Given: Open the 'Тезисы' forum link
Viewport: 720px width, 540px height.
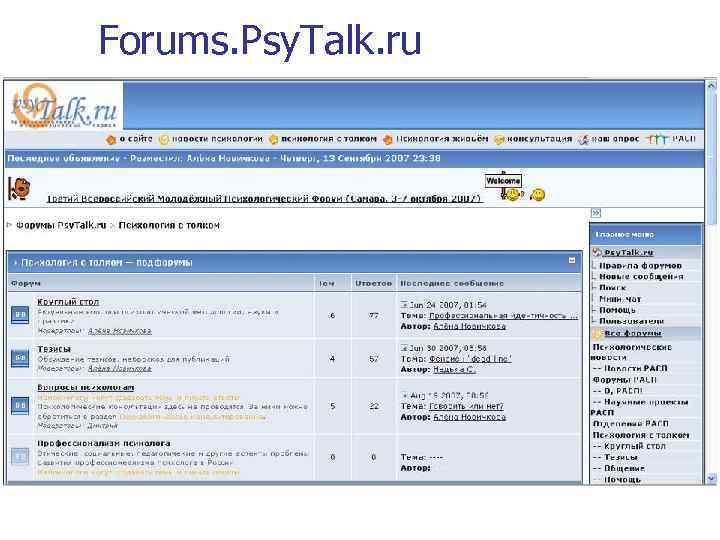Looking at the screenshot, I should (x=54, y=349).
